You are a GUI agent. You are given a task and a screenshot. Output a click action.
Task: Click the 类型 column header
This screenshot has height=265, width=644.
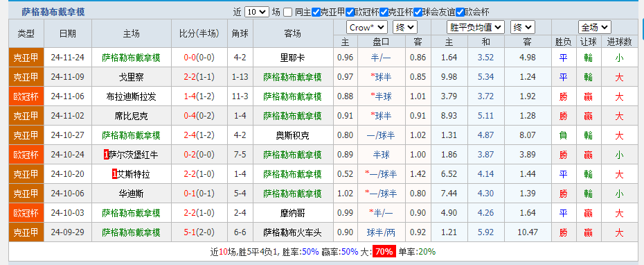26,34
